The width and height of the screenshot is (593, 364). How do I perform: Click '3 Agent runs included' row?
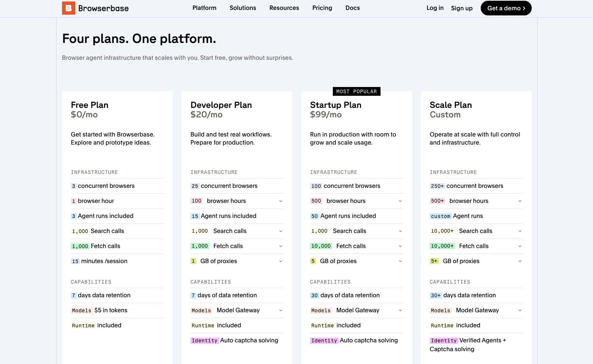coord(117,216)
